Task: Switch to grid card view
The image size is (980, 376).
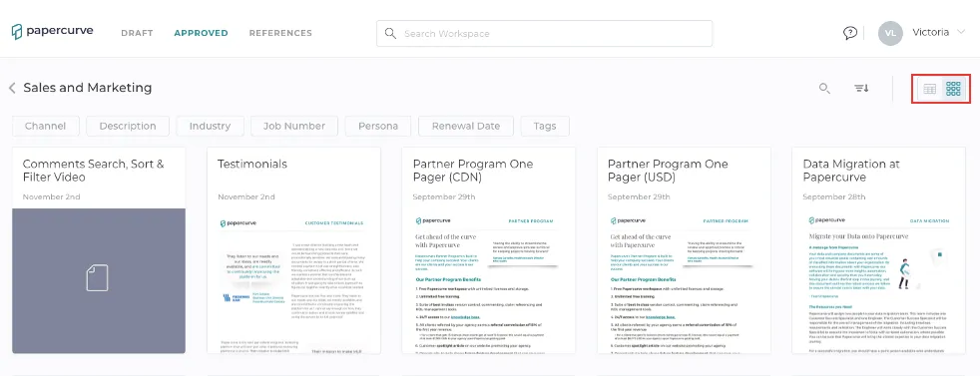Action: [x=953, y=89]
